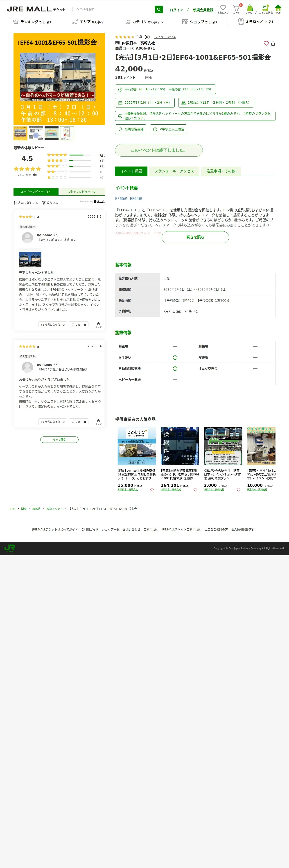Open ことむすび product image
Image resolution: width=289 pixels, height=868 pixels.
[x=137, y=446]
